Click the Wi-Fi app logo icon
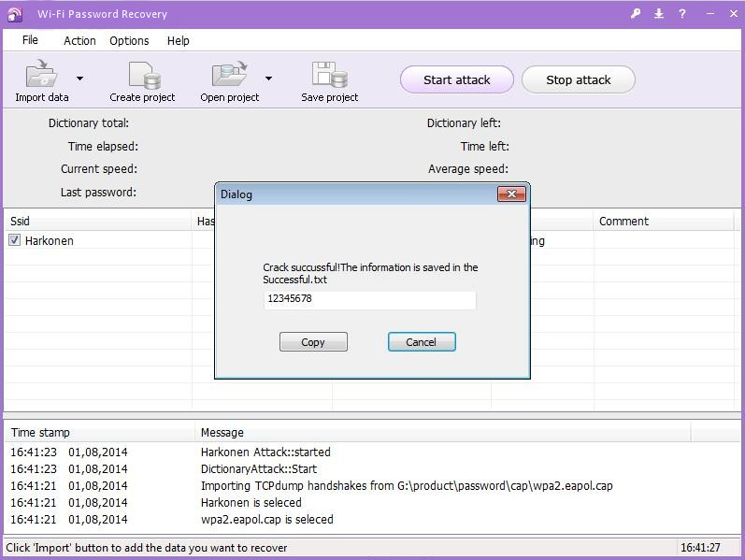The width and height of the screenshot is (745, 560). 16,14
